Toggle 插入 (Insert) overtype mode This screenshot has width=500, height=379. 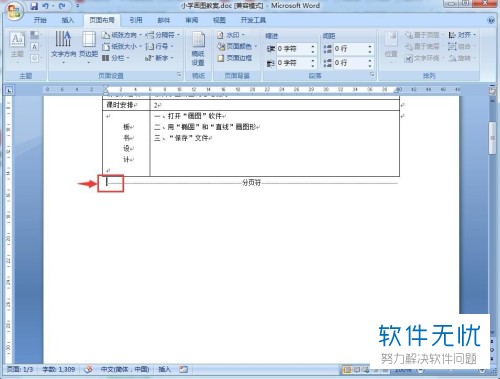(x=164, y=369)
